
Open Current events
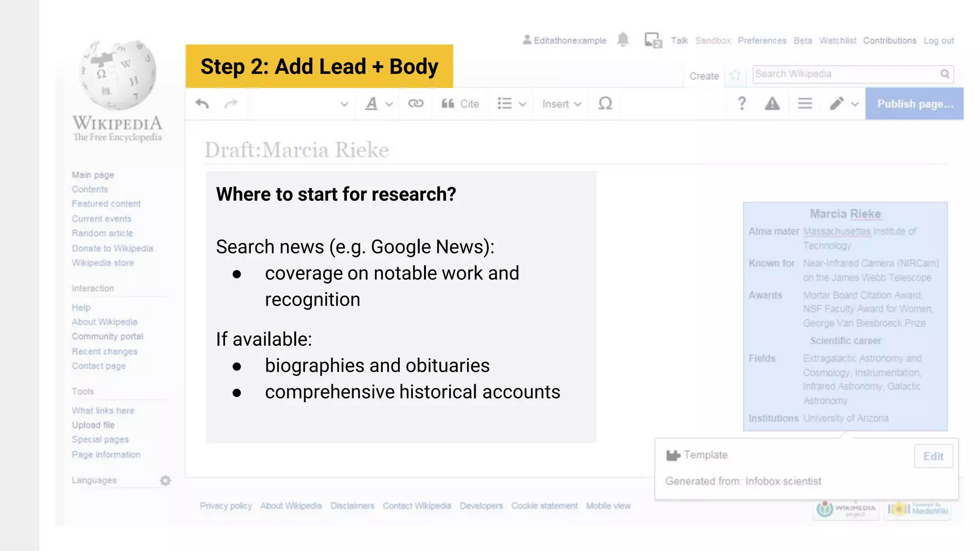point(101,219)
